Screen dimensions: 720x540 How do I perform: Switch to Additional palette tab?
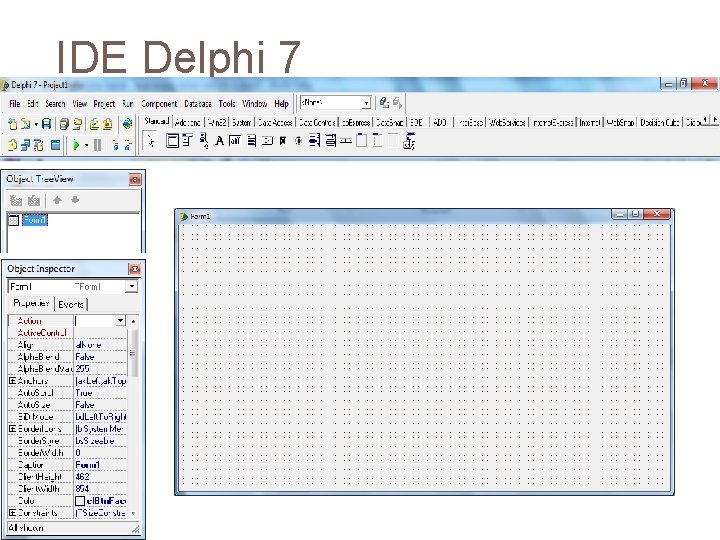[x=188, y=123]
